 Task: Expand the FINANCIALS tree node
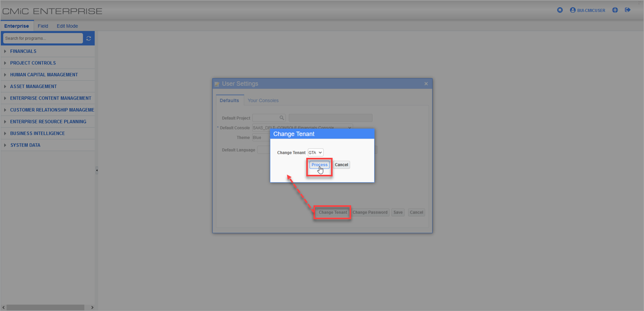(5, 51)
